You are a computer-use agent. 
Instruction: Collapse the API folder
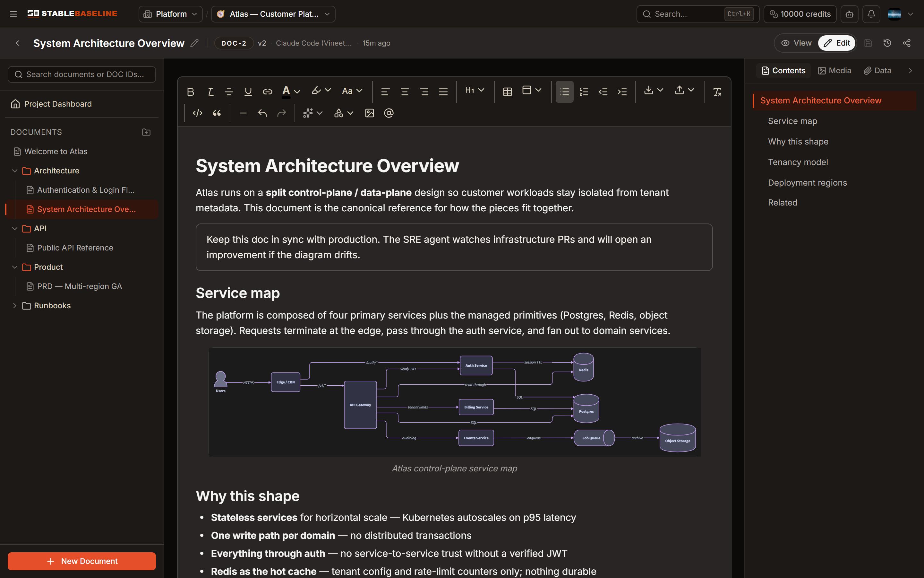click(x=15, y=229)
